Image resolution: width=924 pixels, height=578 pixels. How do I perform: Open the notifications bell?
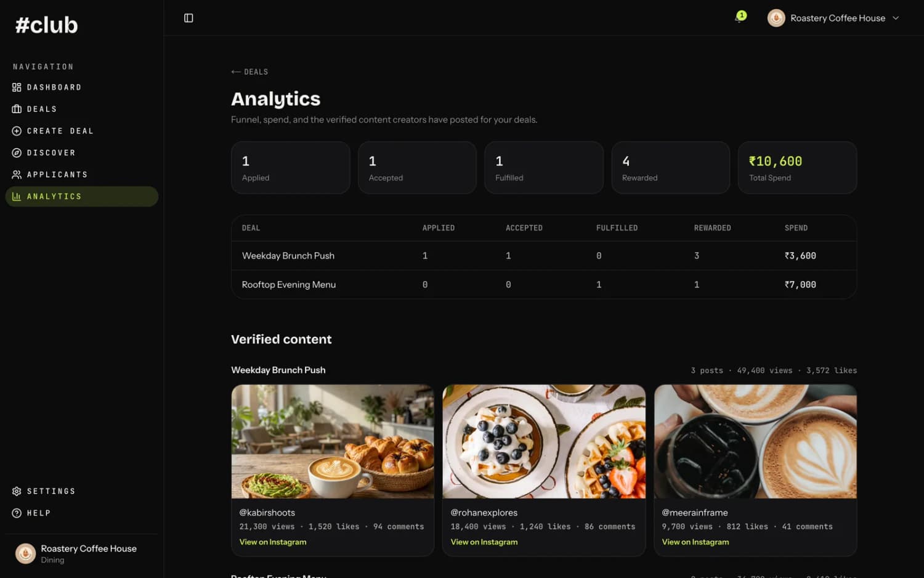click(739, 18)
